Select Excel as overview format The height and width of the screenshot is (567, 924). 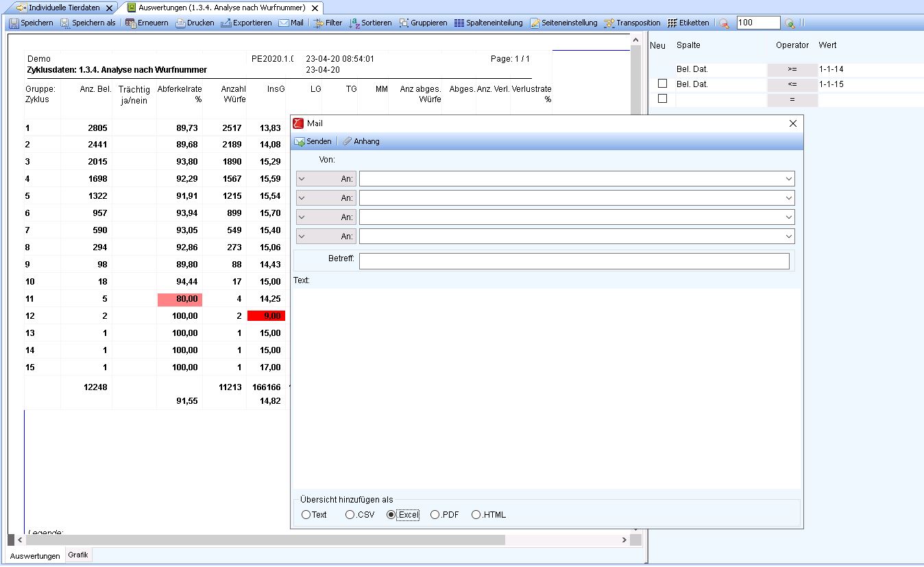pyautogui.click(x=391, y=515)
